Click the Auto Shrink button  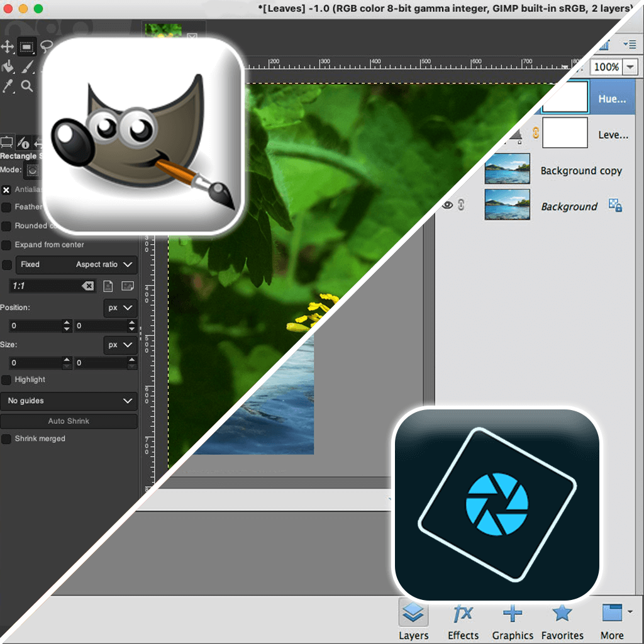point(69,421)
